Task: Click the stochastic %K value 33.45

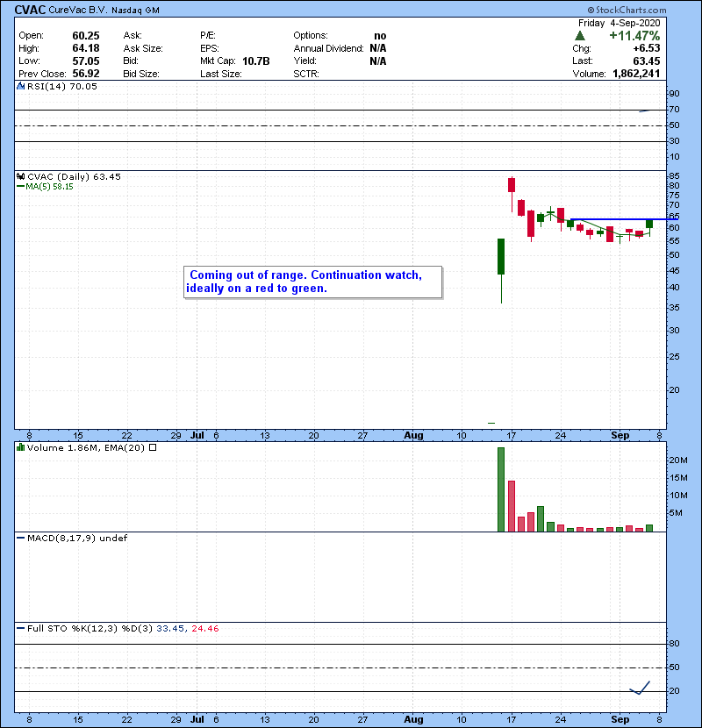Action: 171,628
